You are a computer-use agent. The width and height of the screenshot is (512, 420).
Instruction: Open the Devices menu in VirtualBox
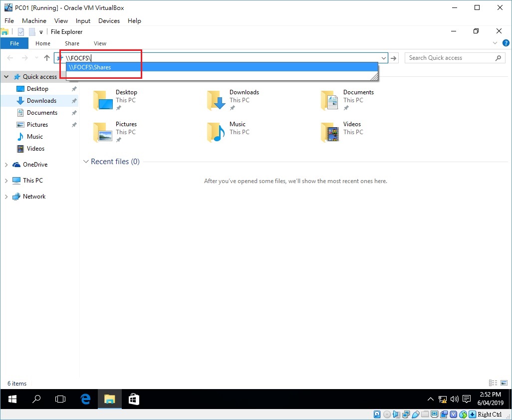[x=109, y=20]
